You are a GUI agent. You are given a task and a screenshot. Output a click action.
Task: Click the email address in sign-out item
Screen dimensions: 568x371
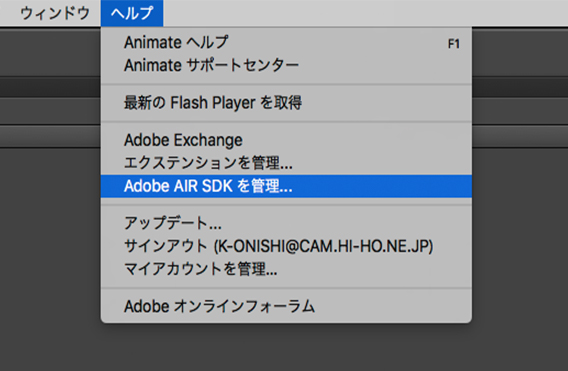(323, 246)
